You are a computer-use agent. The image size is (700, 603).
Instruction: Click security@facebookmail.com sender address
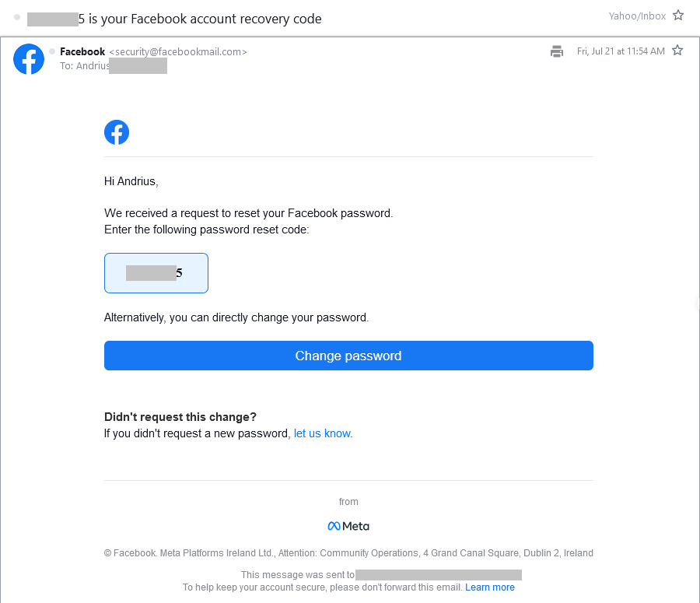pos(178,52)
